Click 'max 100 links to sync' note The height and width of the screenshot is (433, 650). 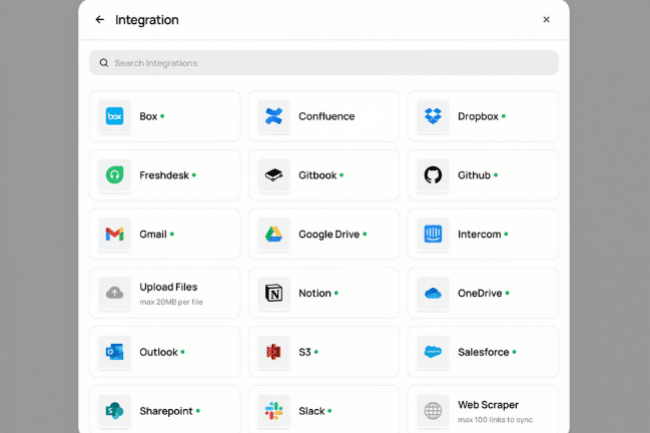(495, 420)
